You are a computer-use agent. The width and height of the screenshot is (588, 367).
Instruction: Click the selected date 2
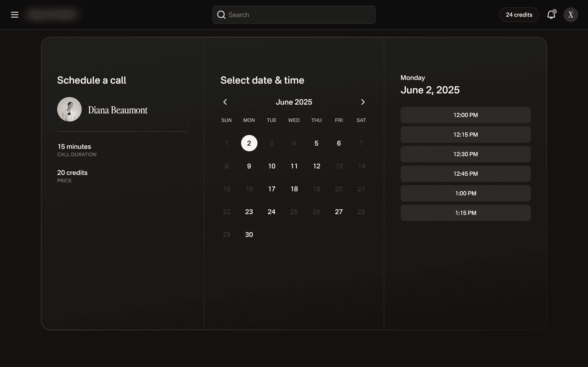coord(249,143)
